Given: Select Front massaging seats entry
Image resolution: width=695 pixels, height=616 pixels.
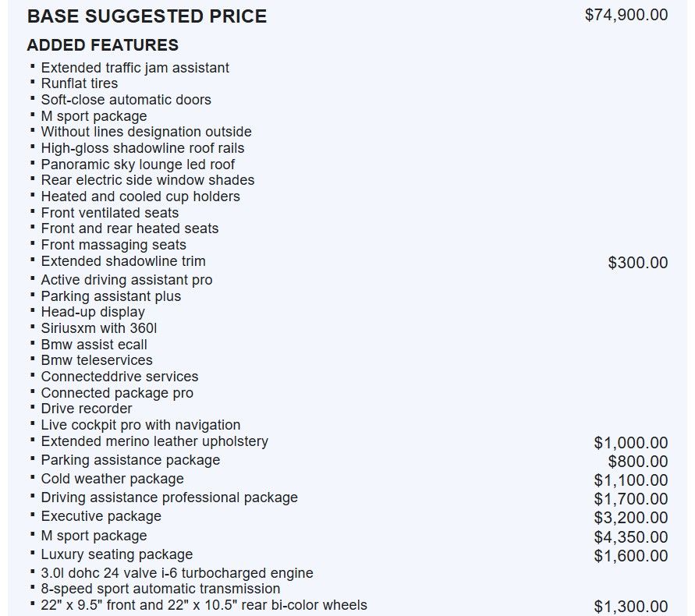Looking at the screenshot, I should 113,245.
